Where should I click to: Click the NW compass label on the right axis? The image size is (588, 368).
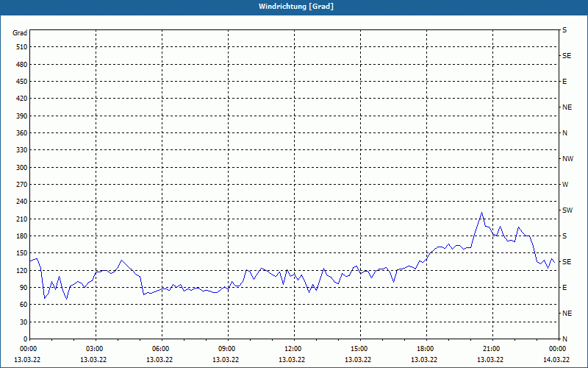coord(567,159)
